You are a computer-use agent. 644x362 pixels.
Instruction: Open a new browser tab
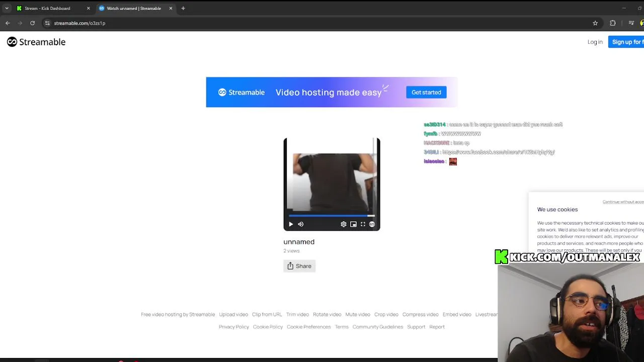(183, 8)
